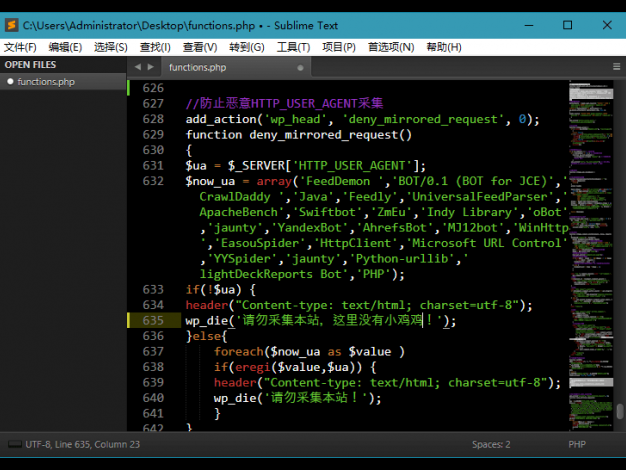Go to previous tab with left arrow
The height and width of the screenshot is (470, 626).
point(138,67)
